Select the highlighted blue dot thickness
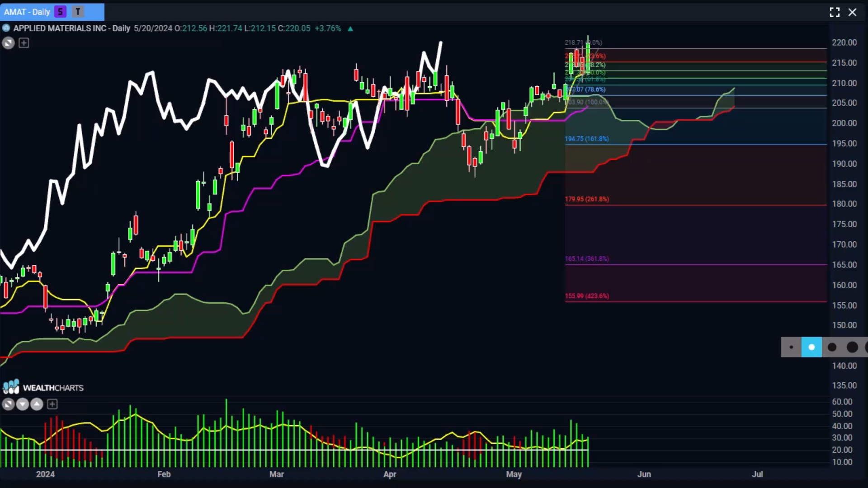The width and height of the screenshot is (868, 488). (x=811, y=347)
